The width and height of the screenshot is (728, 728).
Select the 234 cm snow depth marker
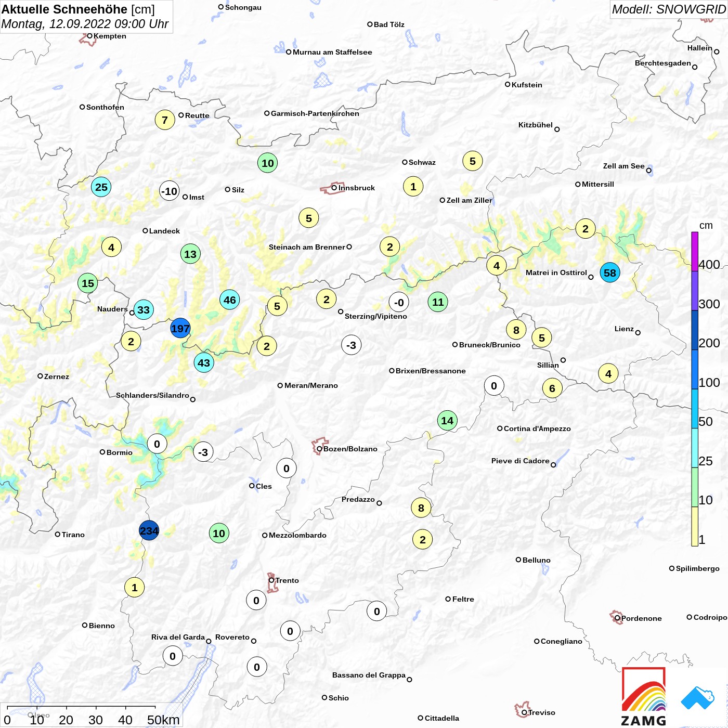click(149, 530)
